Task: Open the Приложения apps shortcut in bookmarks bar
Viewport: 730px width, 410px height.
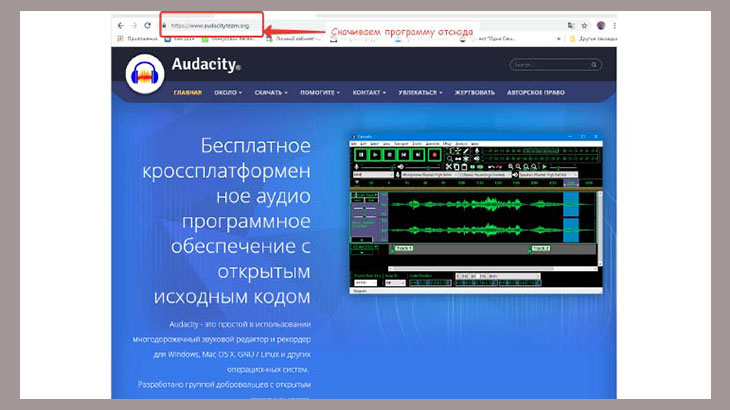Action: click(x=138, y=39)
